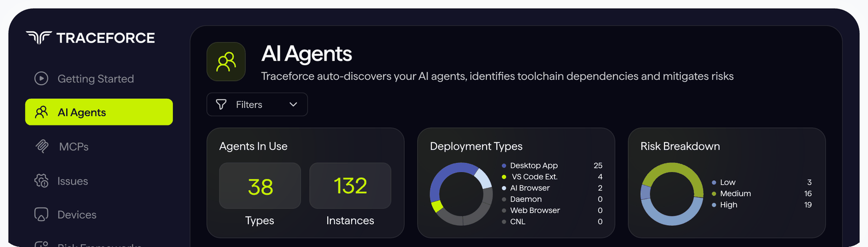This screenshot has height=247, width=868.
Task: Click the 'CNL' legend label
Action: pyautogui.click(x=518, y=221)
